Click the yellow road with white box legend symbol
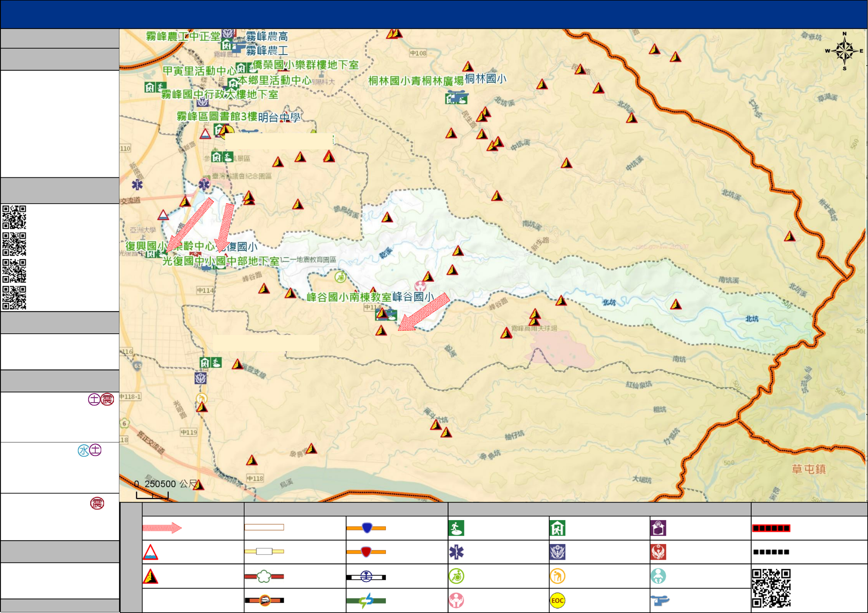Image resolution: width=868 pixels, height=613 pixels. point(264,551)
